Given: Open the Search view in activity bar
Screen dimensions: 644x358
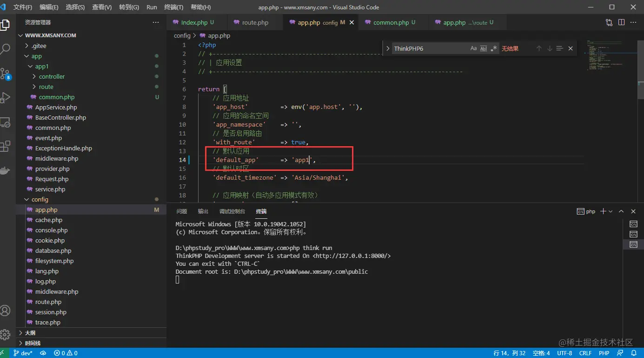Looking at the screenshot, I should pyautogui.click(x=5, y=49).
